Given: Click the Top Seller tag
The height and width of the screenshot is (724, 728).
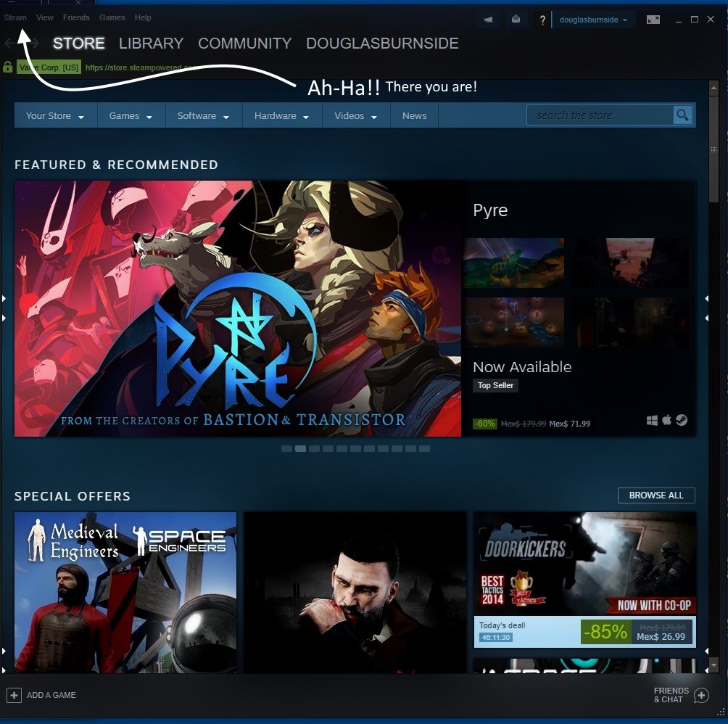Looking at the screenshot, I should tap(495, 385).
